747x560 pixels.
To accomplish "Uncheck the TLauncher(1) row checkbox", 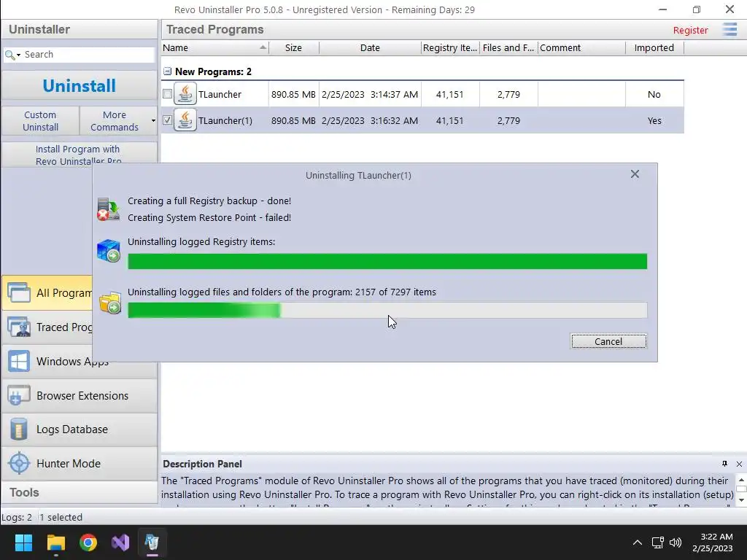I will (x=167, y=120).
